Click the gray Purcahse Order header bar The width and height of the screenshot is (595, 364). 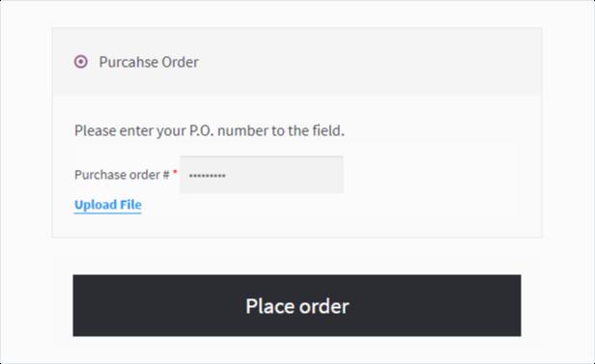coord(297,62)
